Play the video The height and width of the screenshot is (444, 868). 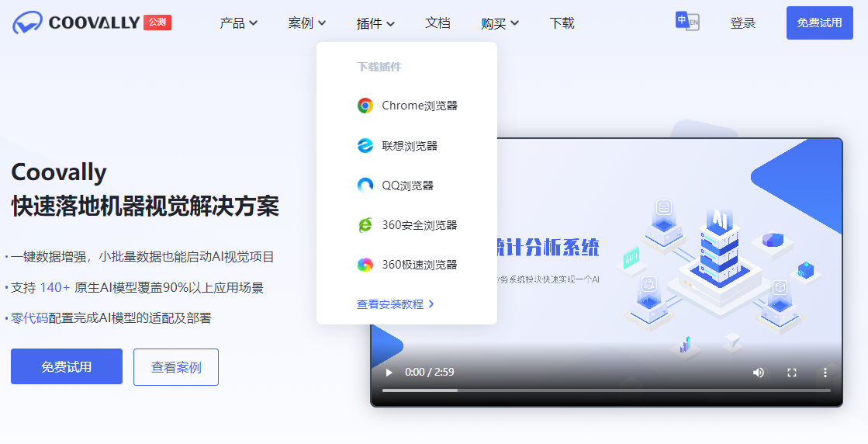pyautogui.click(x=389, y=373)
